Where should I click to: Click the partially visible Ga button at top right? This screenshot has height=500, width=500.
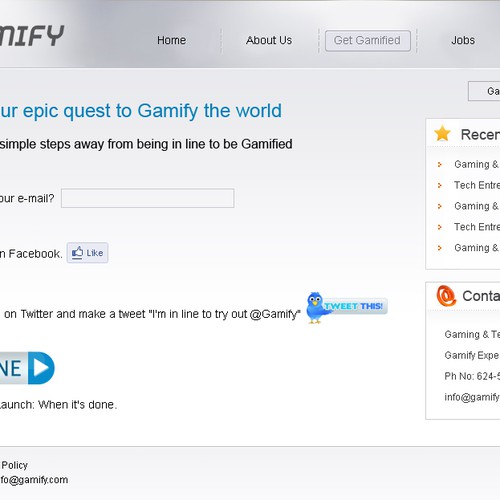(x=484, y=91)
